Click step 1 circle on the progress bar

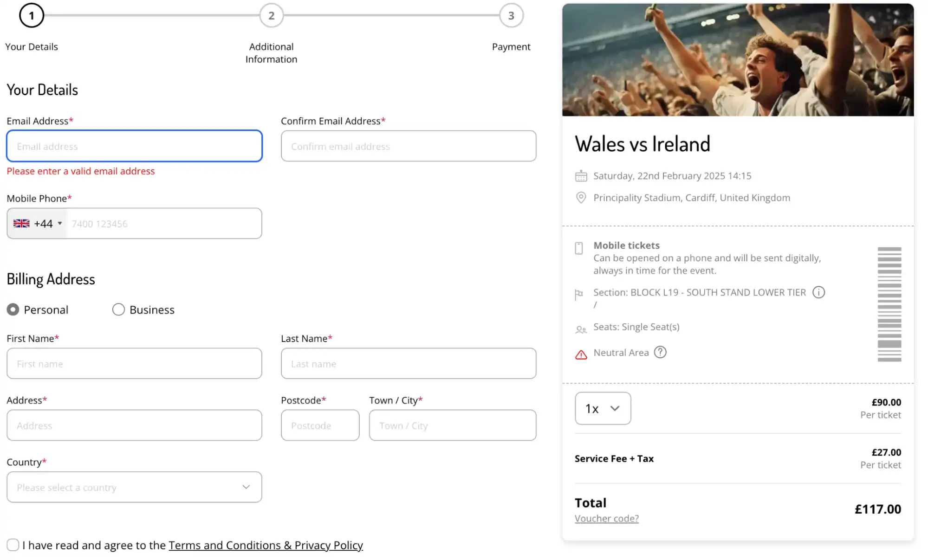click(31, 15)
